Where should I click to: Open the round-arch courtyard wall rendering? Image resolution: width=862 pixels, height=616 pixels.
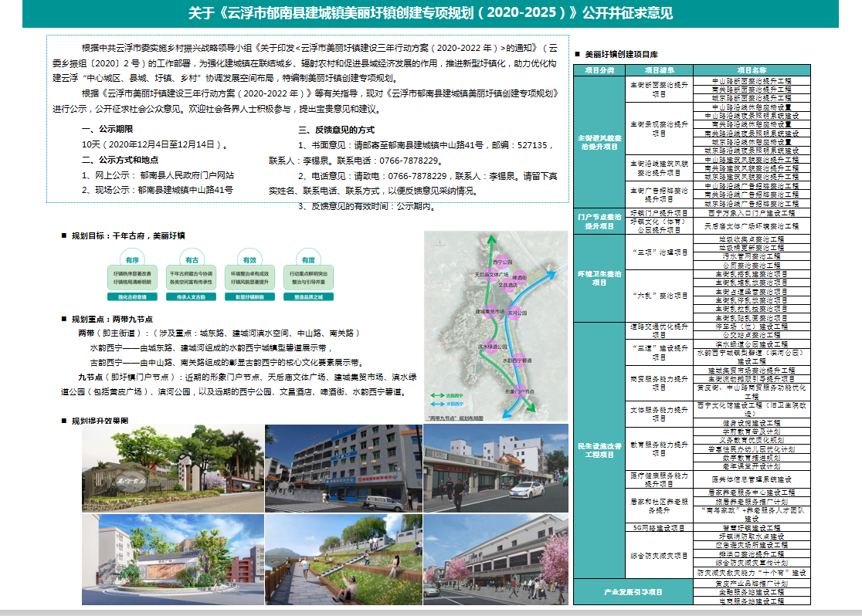pos(172,560)
